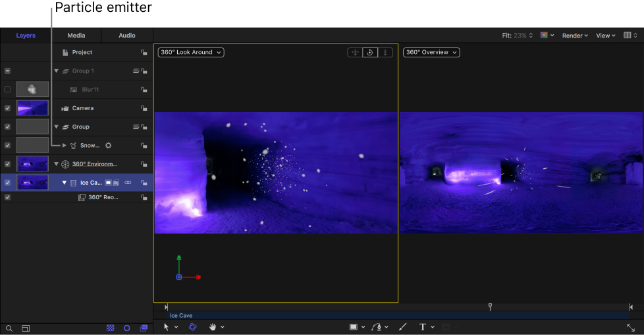644x335 pixels.
Task: Switch to the Audio tab
Action: (x=127, y=36)
